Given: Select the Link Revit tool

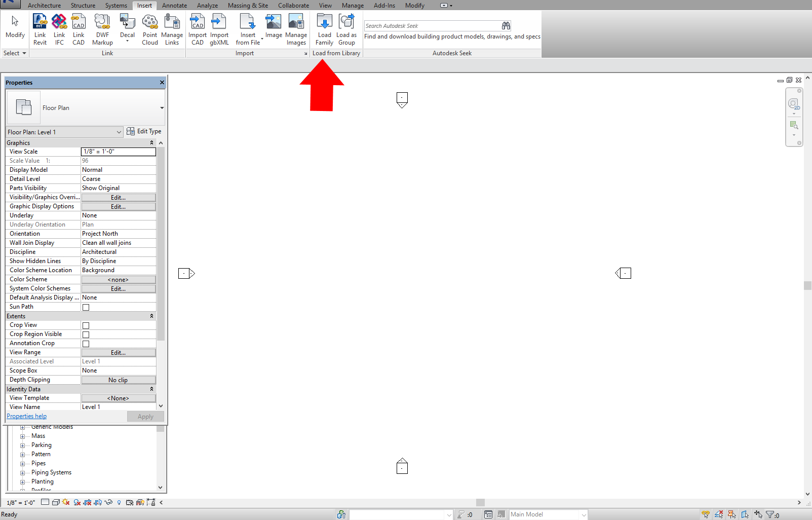Looking at the screenshot, I should pos(40,28).
